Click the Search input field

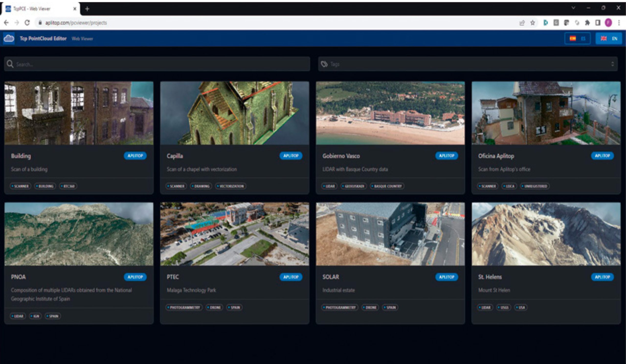(x=157, y=64)
